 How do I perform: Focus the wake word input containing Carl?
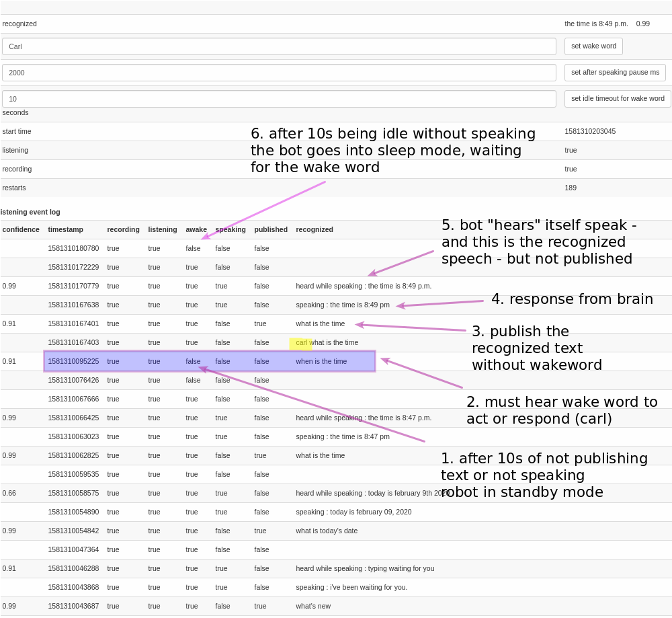pyautogui.click(x=279, y=46)
